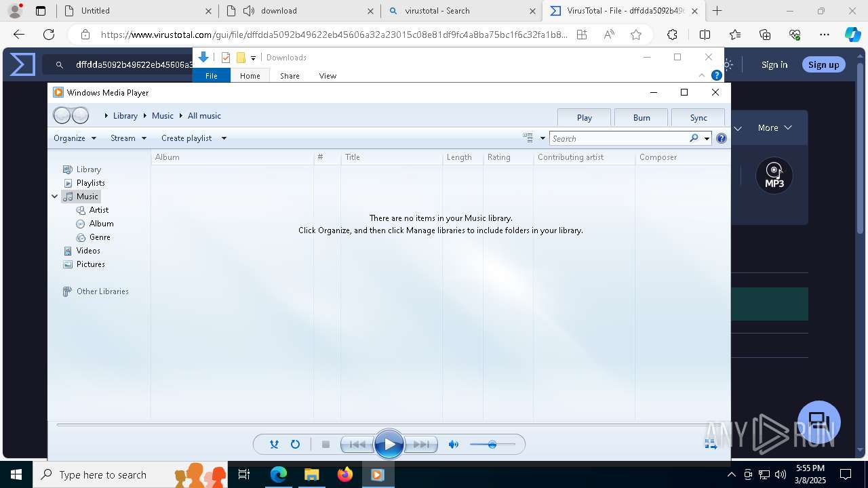Image resolution: width=868 pixels, height=488 pixels.
Task: Expand the More dropdown on VirusTotal
Action: point(774,127)
